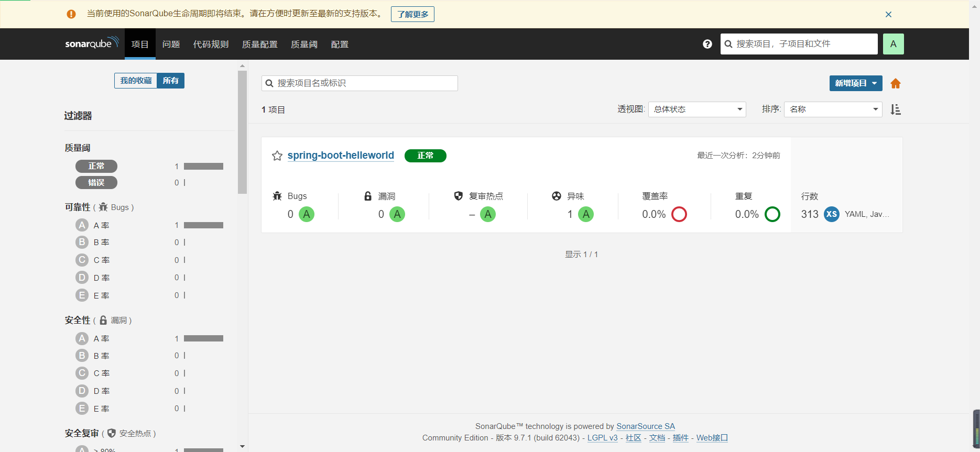Click the 0.0% coverage value

[x=654, y=214]
